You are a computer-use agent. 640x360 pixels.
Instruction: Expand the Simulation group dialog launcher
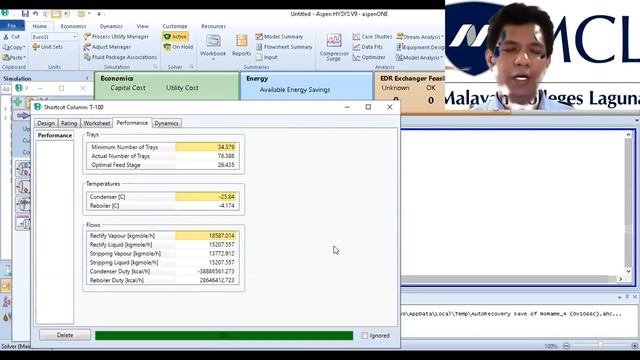[x=156, y=67]
